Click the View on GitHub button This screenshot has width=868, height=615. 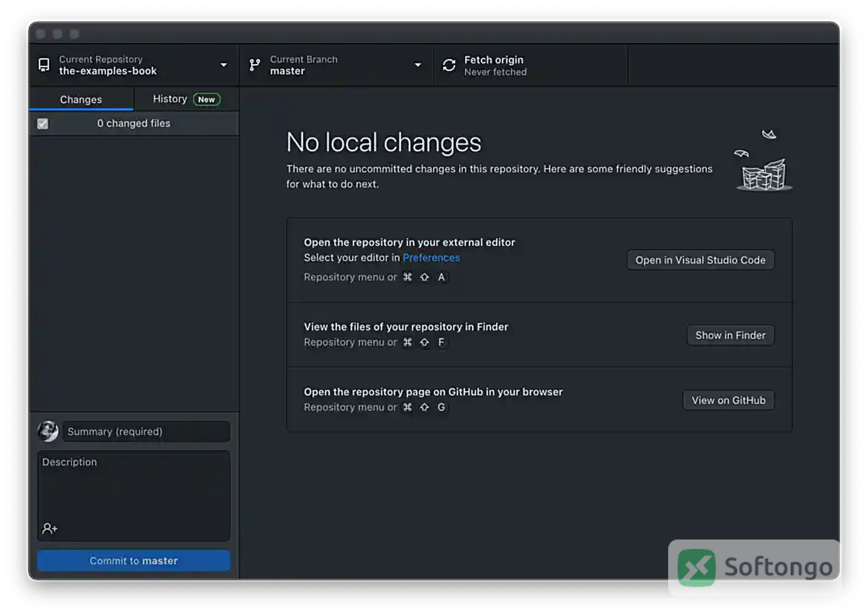coord(728,400)
